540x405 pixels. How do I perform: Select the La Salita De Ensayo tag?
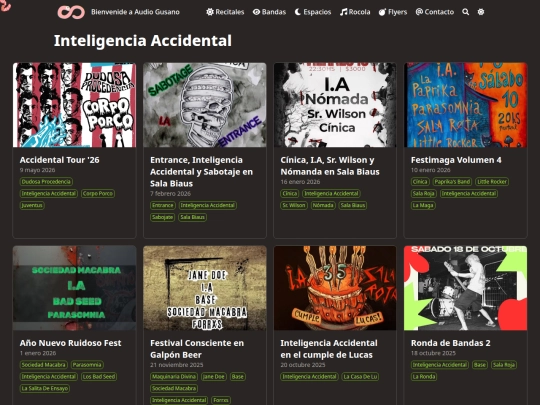(x=45, y=388)
